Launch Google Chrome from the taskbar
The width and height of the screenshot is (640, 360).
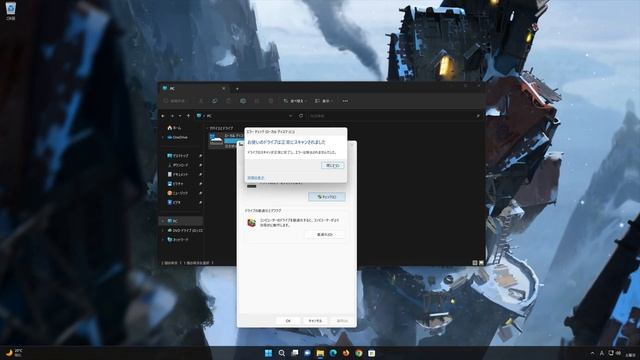359,353
